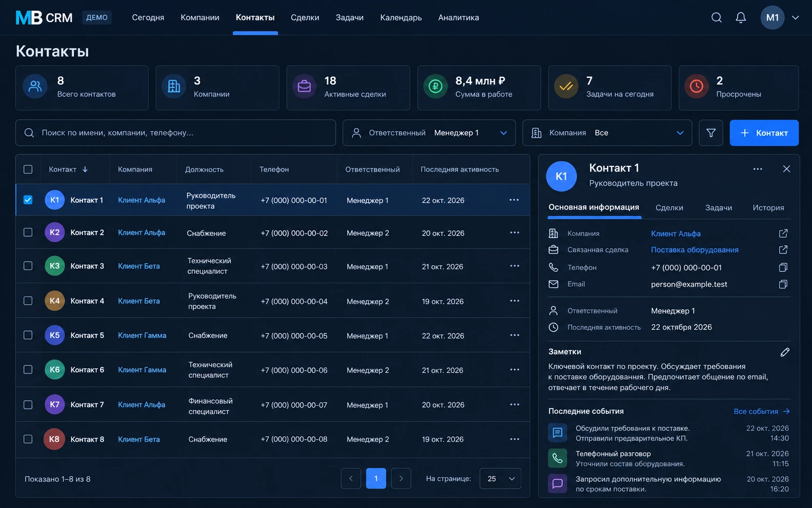This screenshot has height=508, width=812.
Task: Expand the Компания Все dropdown
Action: tap(607, 133)
